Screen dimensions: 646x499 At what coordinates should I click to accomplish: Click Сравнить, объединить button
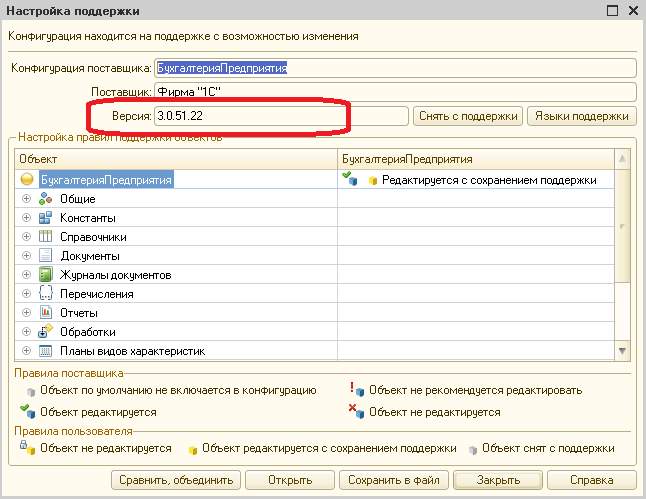point(176,480)
